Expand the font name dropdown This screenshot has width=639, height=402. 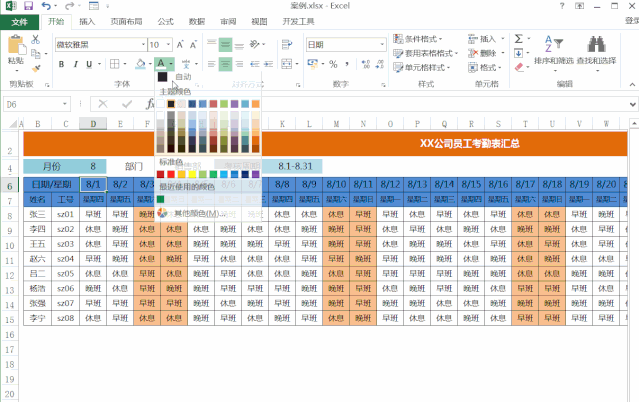(x=143, y=44)
